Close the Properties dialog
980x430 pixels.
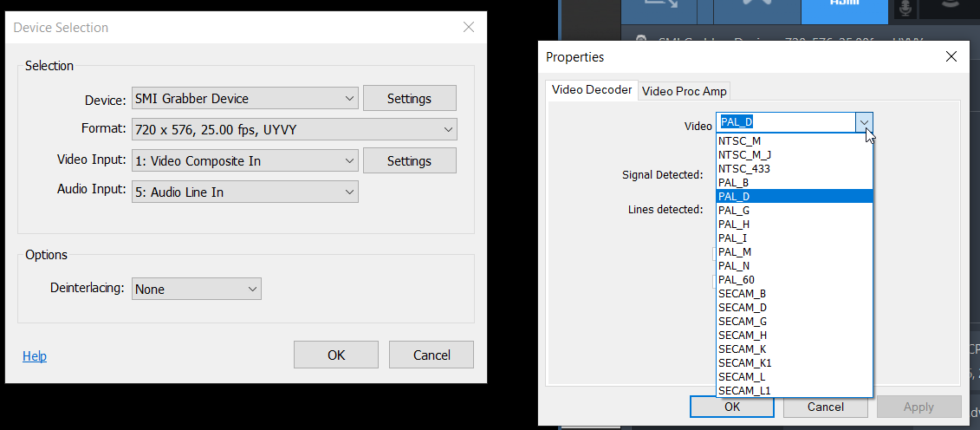pos(951,57)
